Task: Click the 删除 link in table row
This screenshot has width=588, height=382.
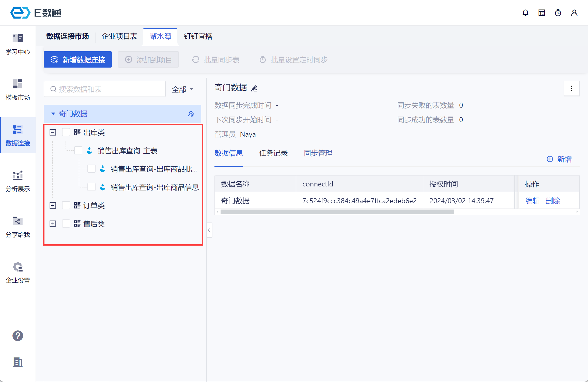Action: point(553,201)
